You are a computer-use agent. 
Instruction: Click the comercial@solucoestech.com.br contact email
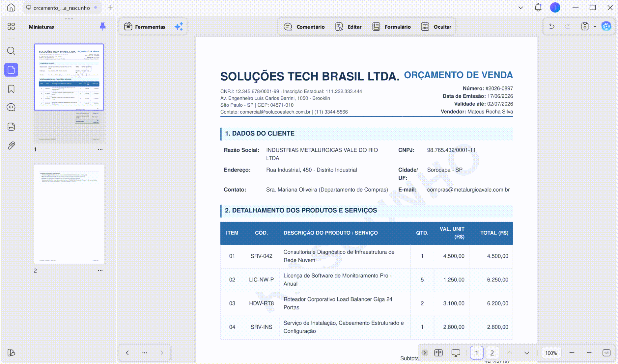click(x=275, y=112)
